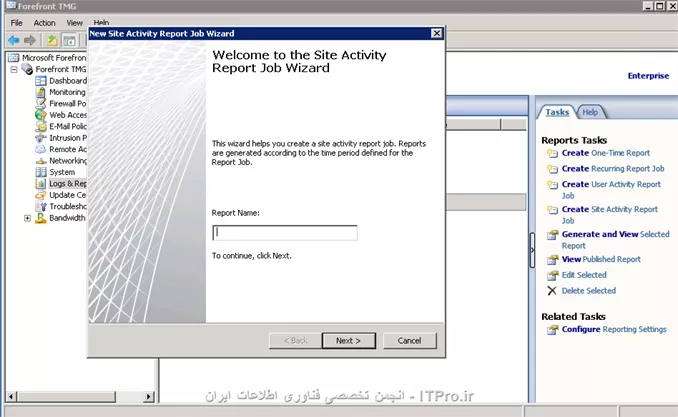
Task: Select Troubleshooting node icon
Action: click(x=41, y=206)
